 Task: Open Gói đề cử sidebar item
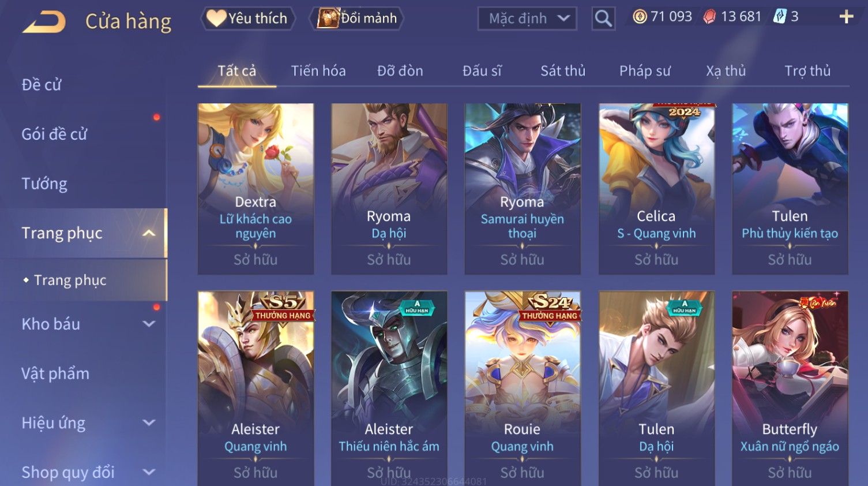coord(54,134)
